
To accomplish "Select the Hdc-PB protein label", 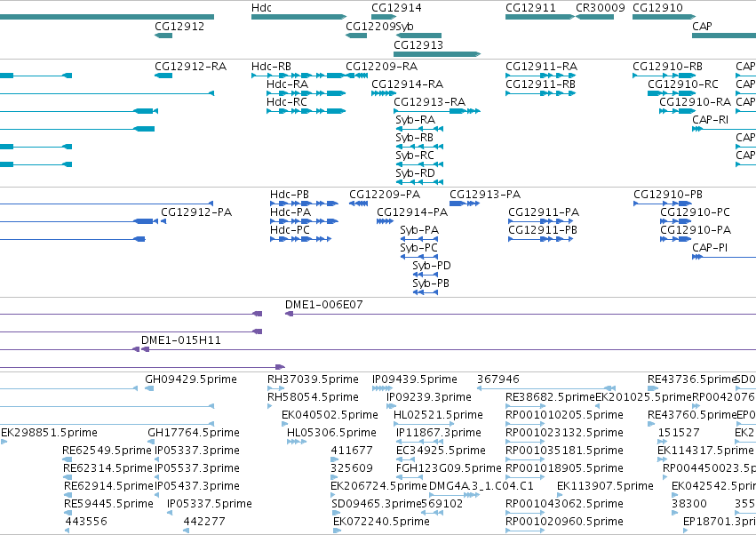I will coord(290,195).
